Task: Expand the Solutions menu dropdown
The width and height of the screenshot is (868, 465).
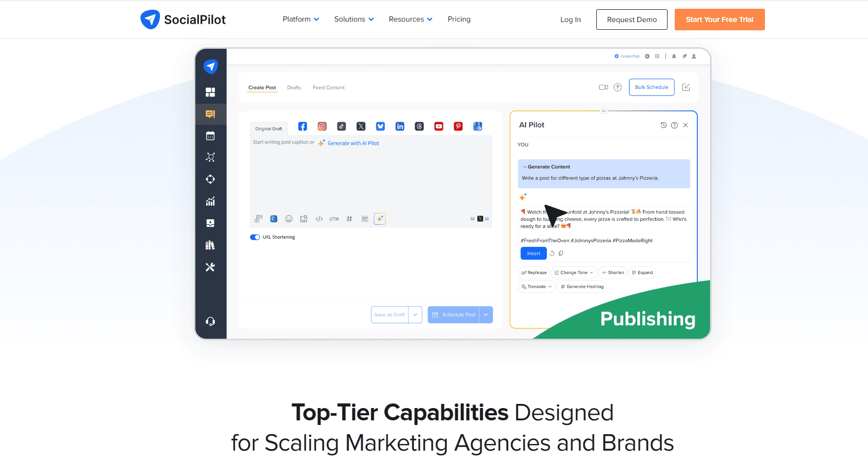Action: 354,19
